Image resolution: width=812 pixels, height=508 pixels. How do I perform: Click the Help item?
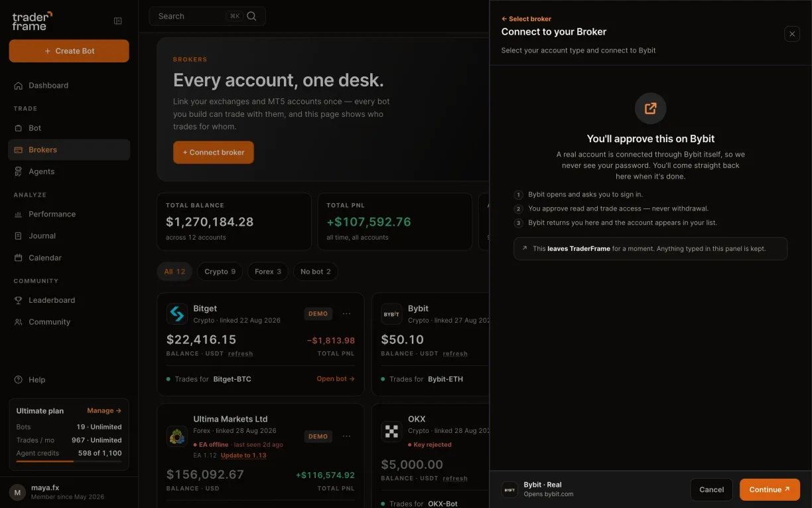69,380
